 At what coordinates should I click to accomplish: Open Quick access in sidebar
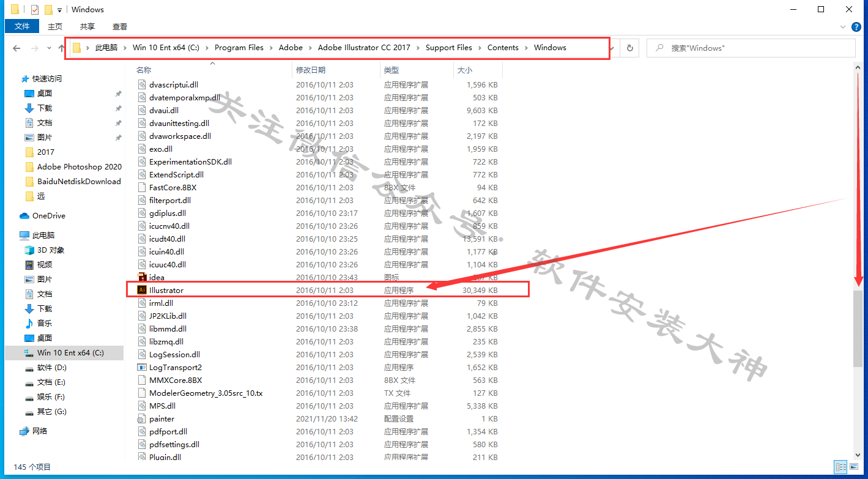(x=47, y=78)
